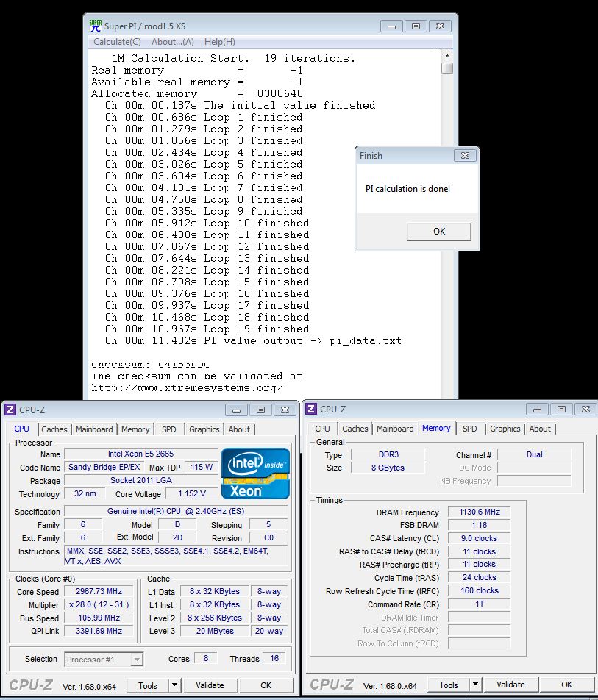Viewport: 598px width, 700px height.
Task: Click the Max TDP value 115 W
Action: coord(202,467)
